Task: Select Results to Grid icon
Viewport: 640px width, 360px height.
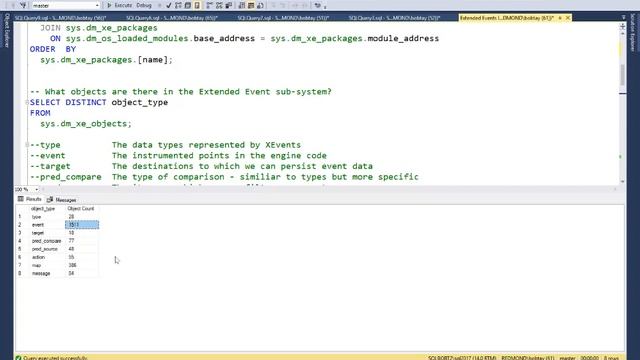Action: [x=251, y=5]
